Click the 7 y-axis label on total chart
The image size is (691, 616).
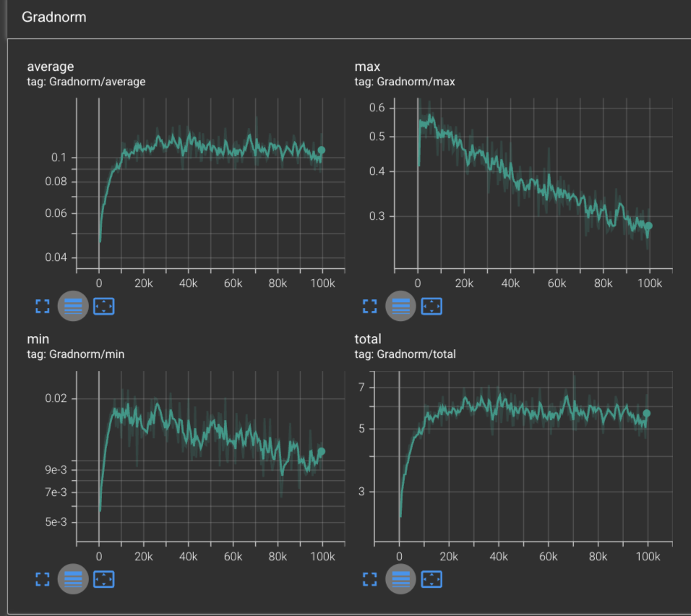click(361, 387)
